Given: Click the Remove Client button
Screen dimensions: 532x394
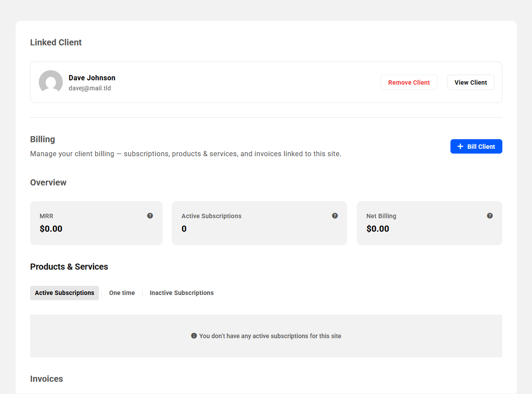Looking at the screenshot, I should (x=409, y=82).
